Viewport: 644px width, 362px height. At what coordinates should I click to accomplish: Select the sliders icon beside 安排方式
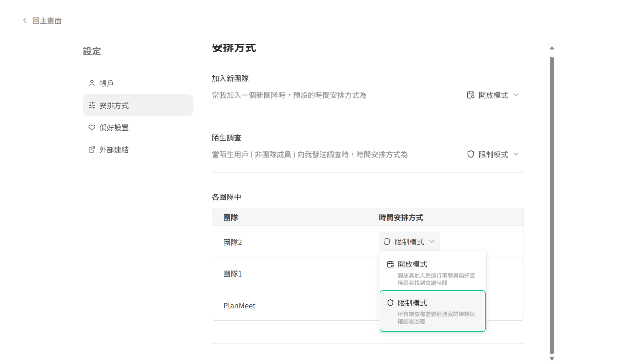click(x=92, y=105)
